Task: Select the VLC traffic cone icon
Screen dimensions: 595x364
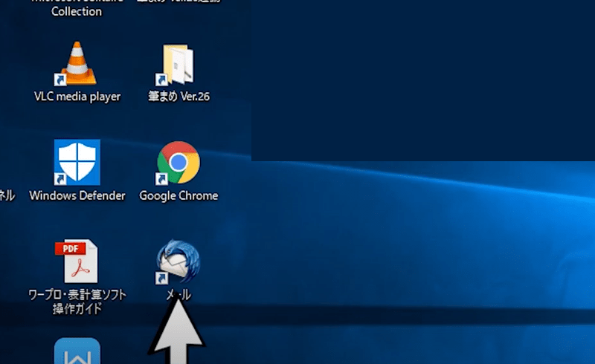Action: click(x=77, y=62)
